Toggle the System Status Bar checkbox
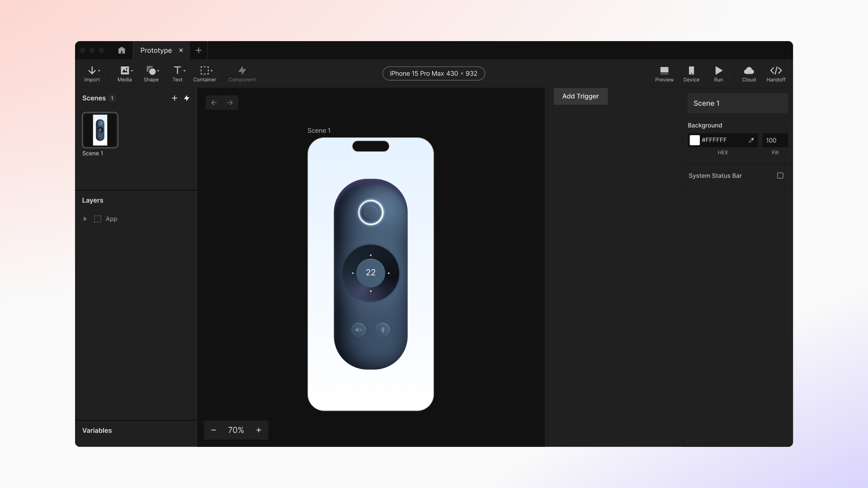This screenshot has height=488, width=868. (780, 175)
